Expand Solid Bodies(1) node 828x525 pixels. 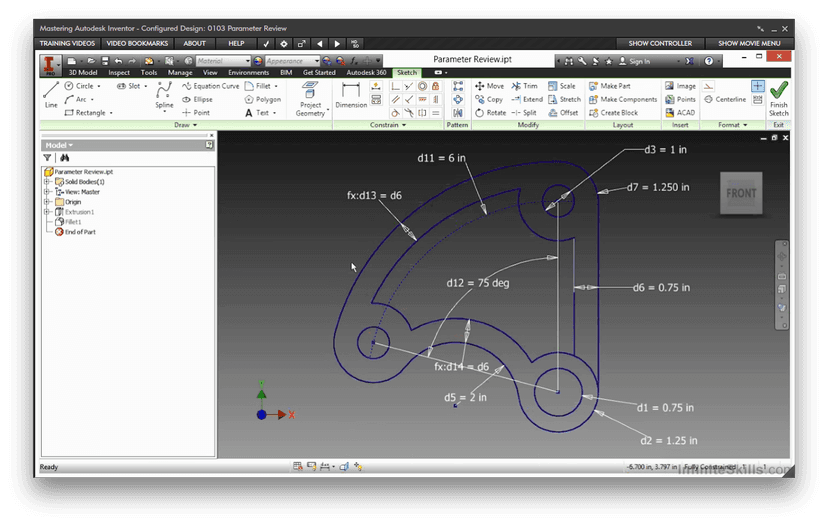click(x=47, y=182)
